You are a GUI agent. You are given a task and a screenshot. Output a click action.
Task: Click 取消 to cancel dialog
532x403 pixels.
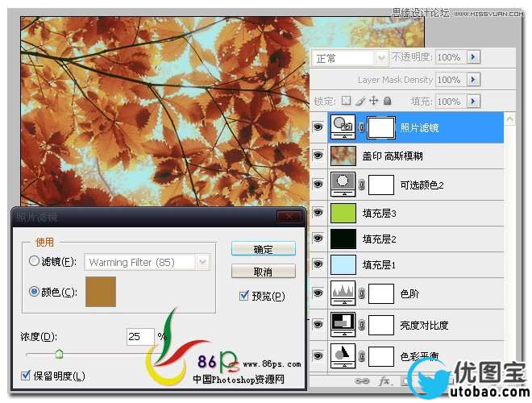point(264,272)
